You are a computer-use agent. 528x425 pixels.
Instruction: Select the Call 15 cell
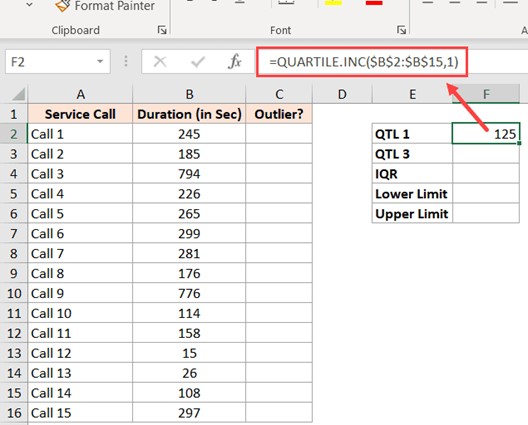pyautogui.click(x=80, y=413)
